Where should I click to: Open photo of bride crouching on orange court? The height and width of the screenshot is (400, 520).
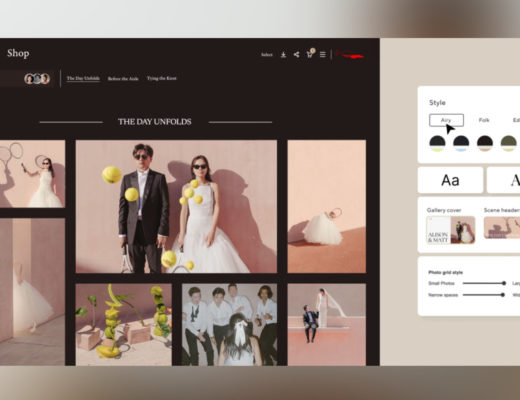pos(327,207)
